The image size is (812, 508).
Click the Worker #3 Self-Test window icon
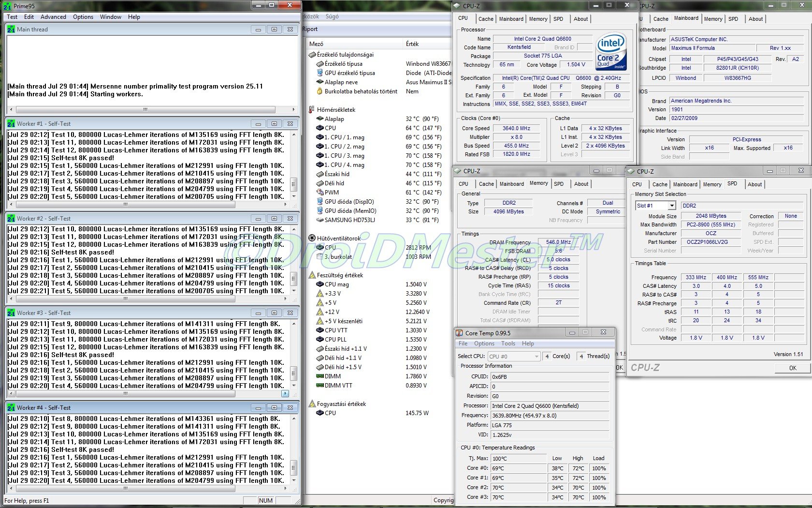click(11, 313)
